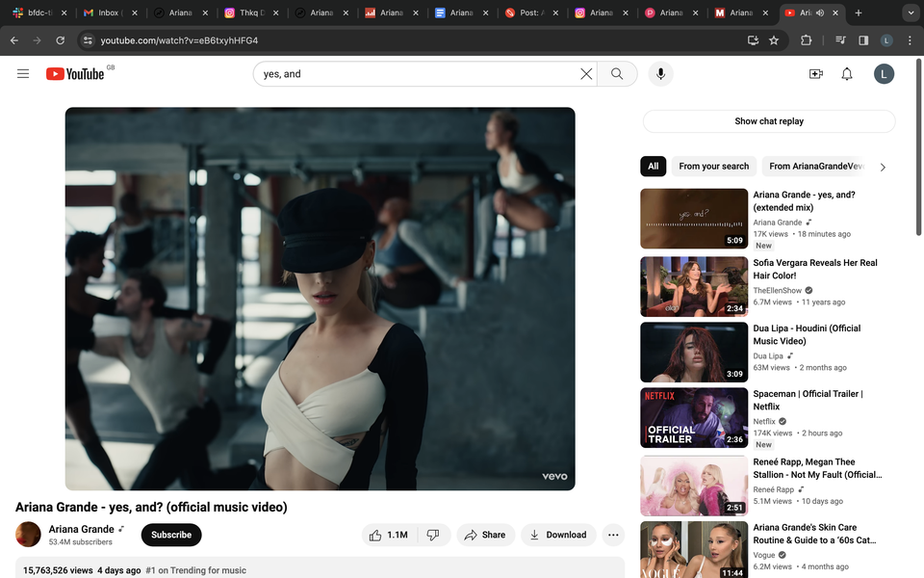
Task: Click the video title heading
Action: [151, 508]
